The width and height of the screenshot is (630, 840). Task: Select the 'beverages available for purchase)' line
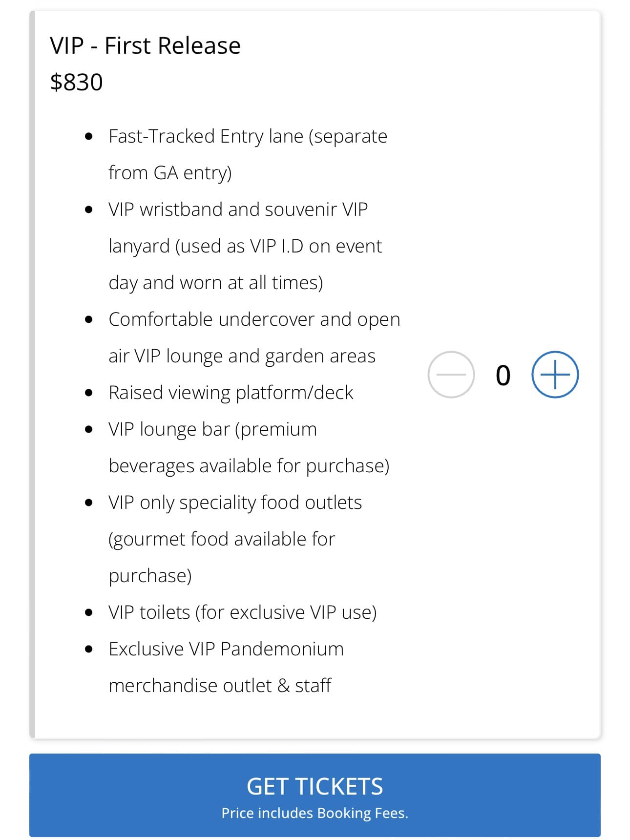coord(249,466)
